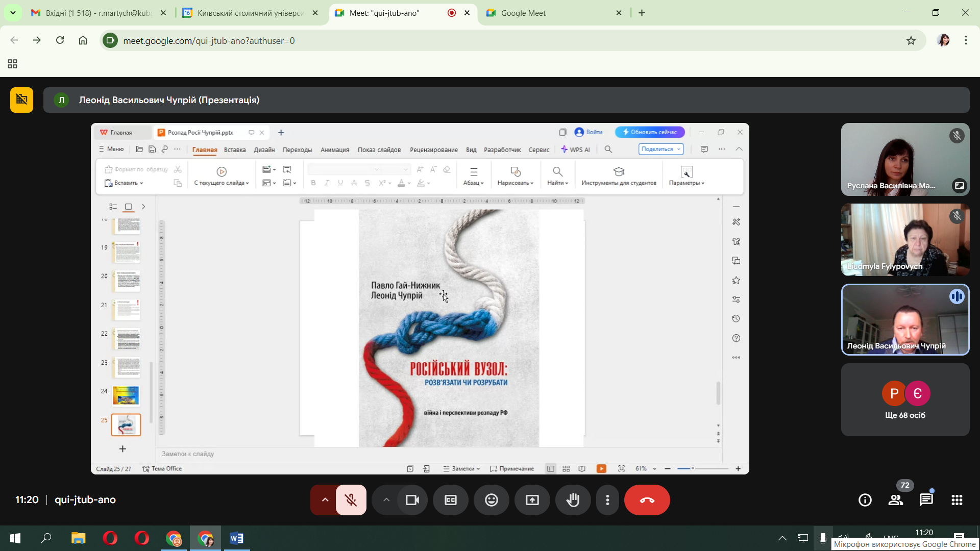Raise hand in the meeting
Image resolution: width=980 pixels, height=551 pixels.
coord(573,500)
